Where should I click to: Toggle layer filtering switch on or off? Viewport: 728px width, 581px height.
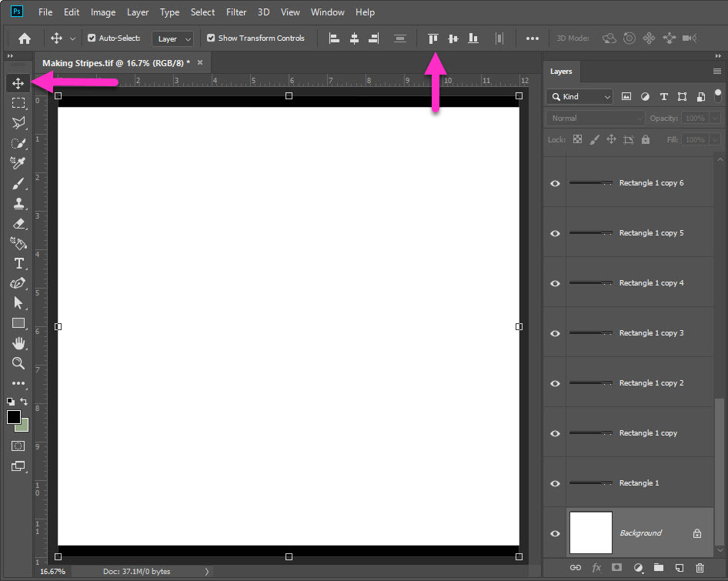[718, 95]
